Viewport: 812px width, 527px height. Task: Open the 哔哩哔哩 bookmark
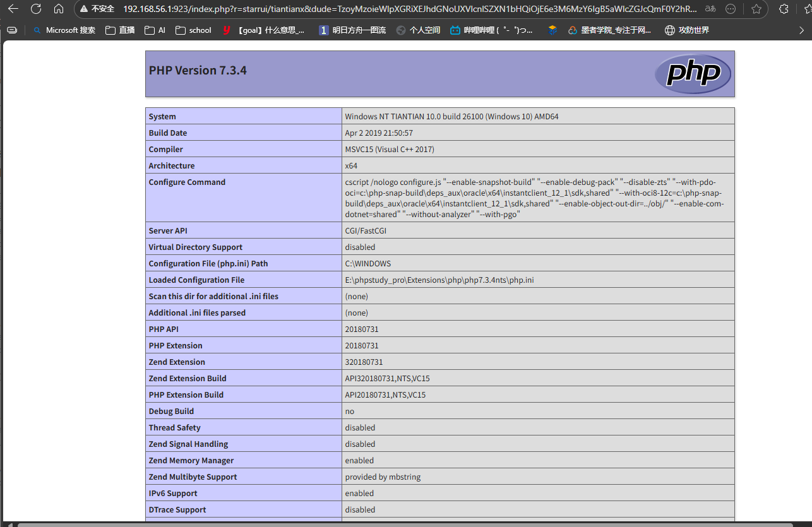click(491, 30)
